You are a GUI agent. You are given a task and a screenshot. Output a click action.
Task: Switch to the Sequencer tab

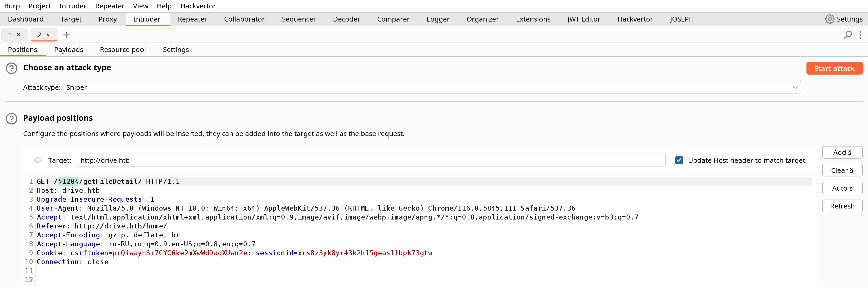299,19
